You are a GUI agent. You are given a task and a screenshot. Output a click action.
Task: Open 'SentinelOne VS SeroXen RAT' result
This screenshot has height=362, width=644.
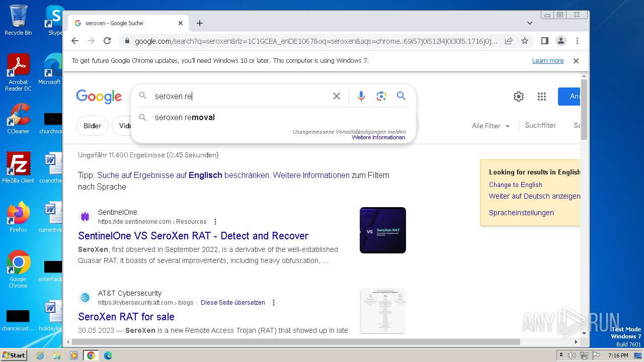click(x=193, y=236)
